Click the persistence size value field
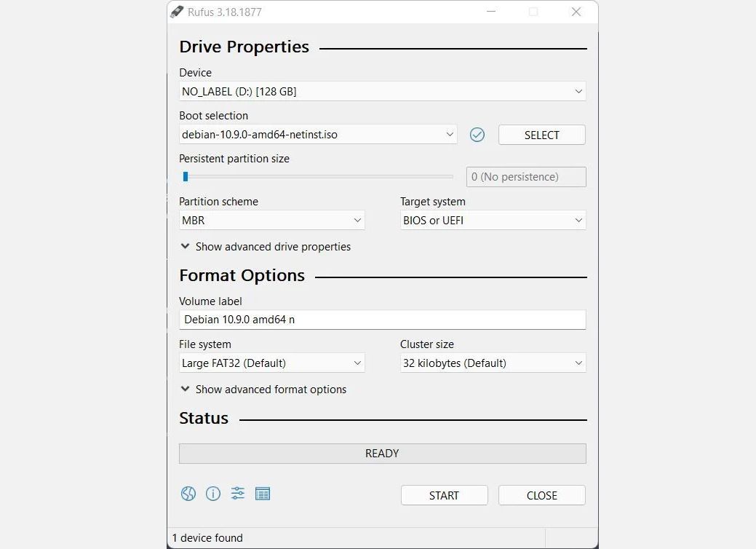Screen dimensions: 756x549 coord(525,177)
